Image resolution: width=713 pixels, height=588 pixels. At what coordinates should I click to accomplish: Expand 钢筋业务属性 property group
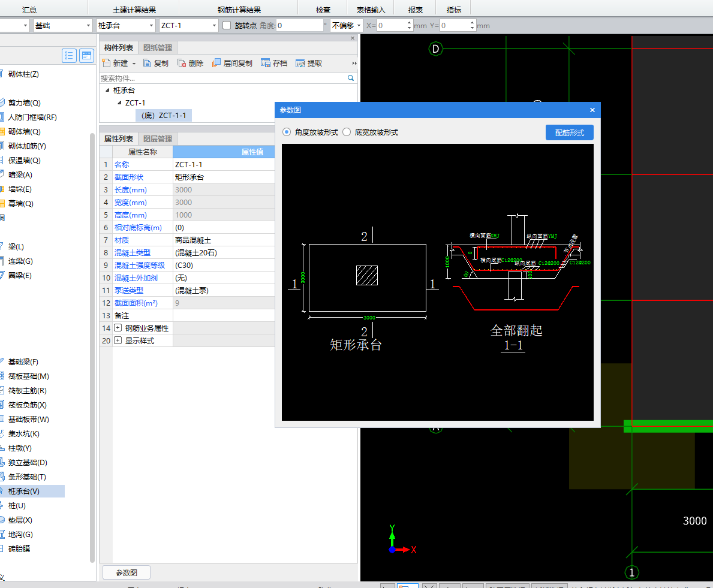[x=118, y=328]
